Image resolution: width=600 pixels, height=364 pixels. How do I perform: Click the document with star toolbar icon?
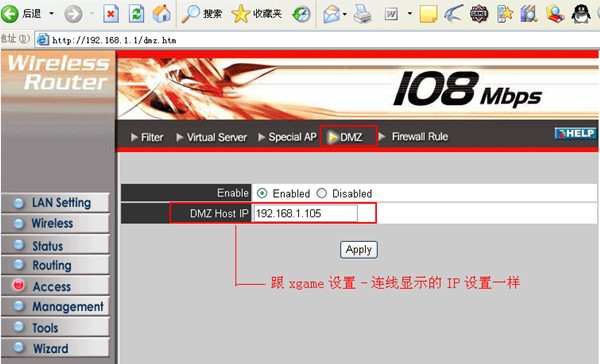click(x=505, y=14)
